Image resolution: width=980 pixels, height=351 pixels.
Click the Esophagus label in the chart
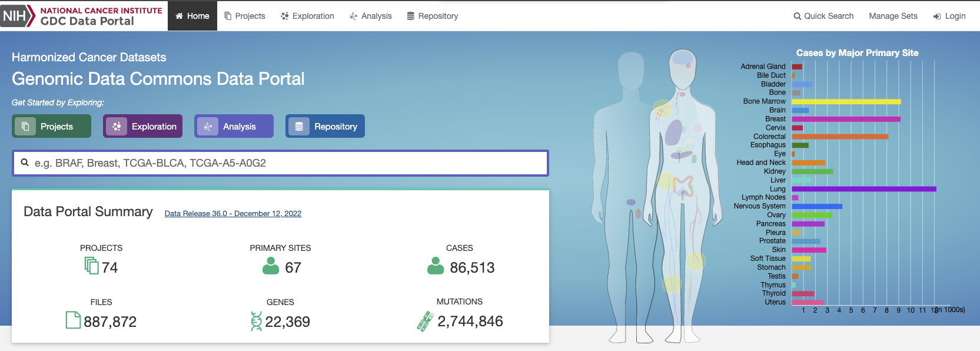coord(768,145)
